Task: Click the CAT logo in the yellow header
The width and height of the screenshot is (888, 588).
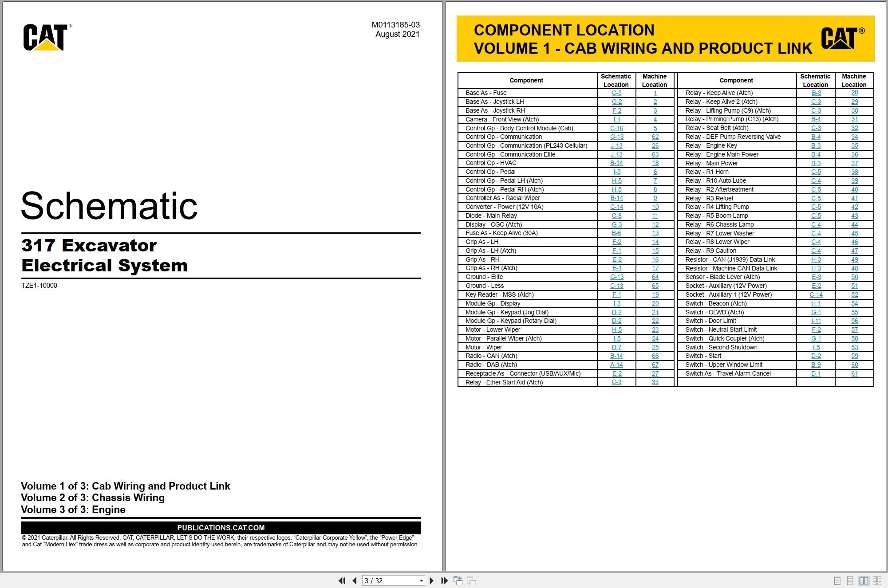Action: click(842, 38)
